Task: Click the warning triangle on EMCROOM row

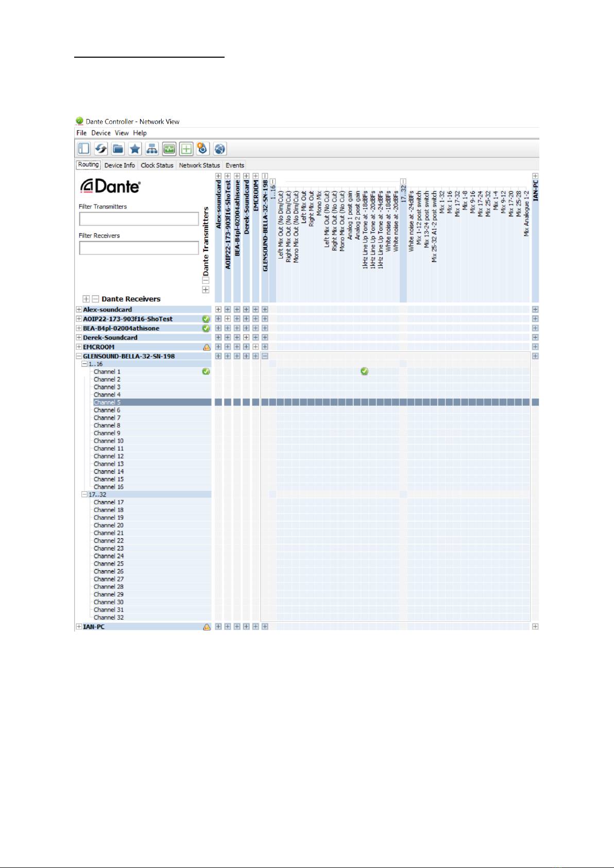Action: pyautogui.click(x=207, y=347)
